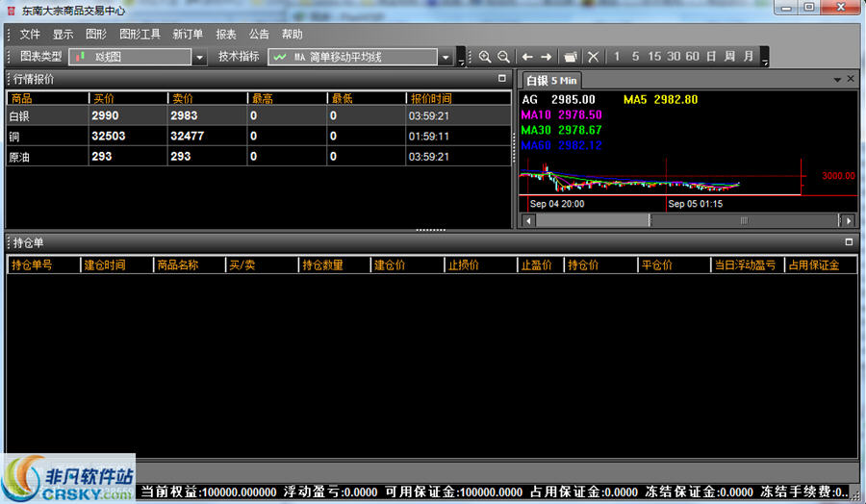Maximize the 持仓单 panel
The width and height of the screenshot is (866, 504).
pyautogui.click(x=849, y=241)
